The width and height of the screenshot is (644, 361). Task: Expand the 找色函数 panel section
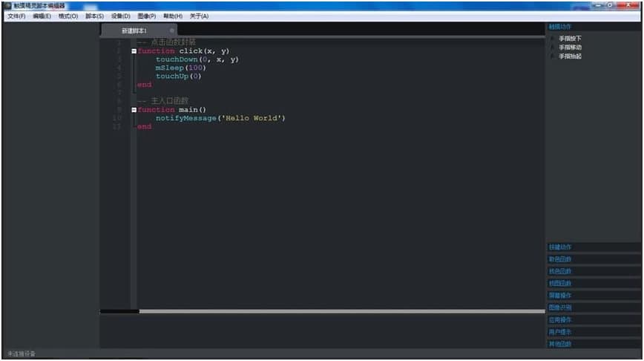pyautogui.click(x=594, y=271)
